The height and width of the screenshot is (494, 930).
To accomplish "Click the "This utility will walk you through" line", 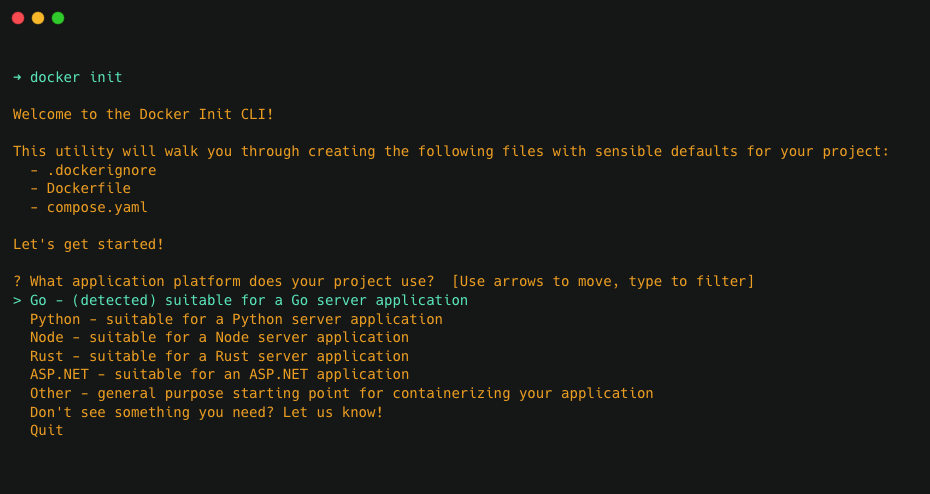I will 451,151.
